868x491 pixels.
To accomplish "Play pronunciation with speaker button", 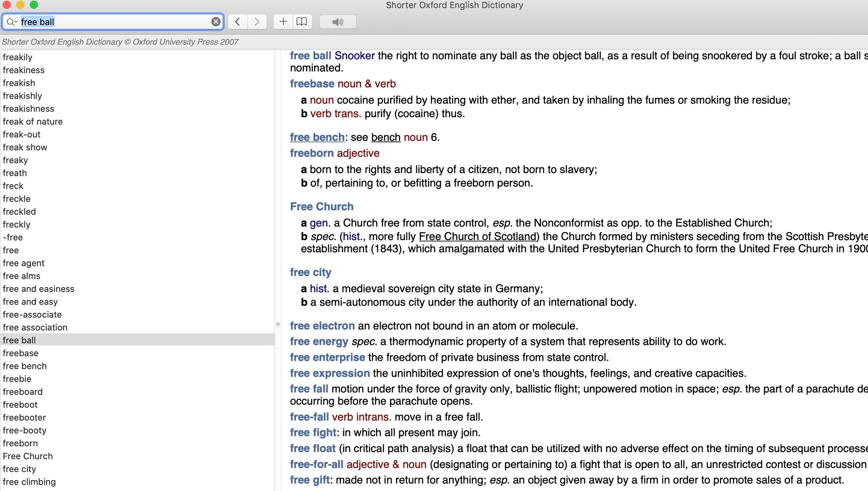I will [x=338, y=22].
